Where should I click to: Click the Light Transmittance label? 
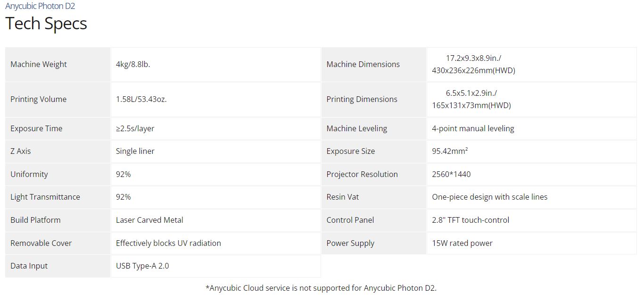coord(45,197)
